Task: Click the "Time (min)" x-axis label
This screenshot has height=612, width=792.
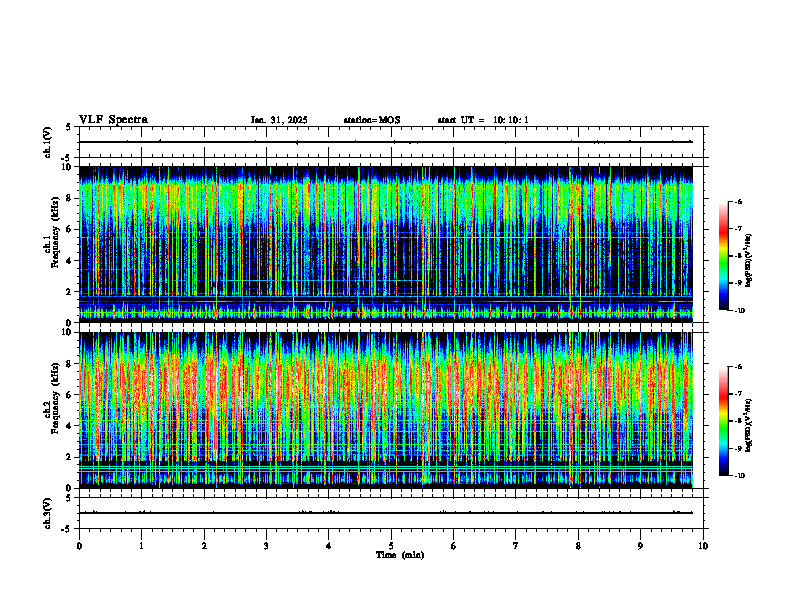Action: [x=400, y=555]
